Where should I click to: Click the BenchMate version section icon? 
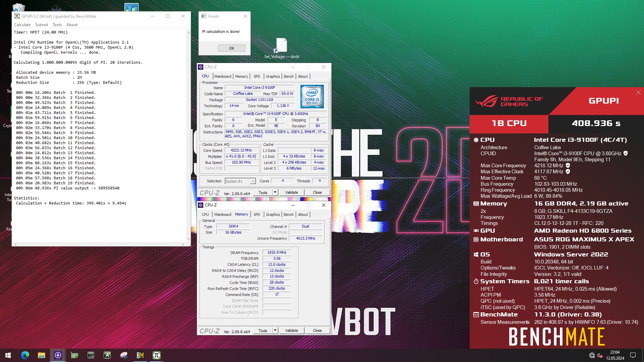476,315
